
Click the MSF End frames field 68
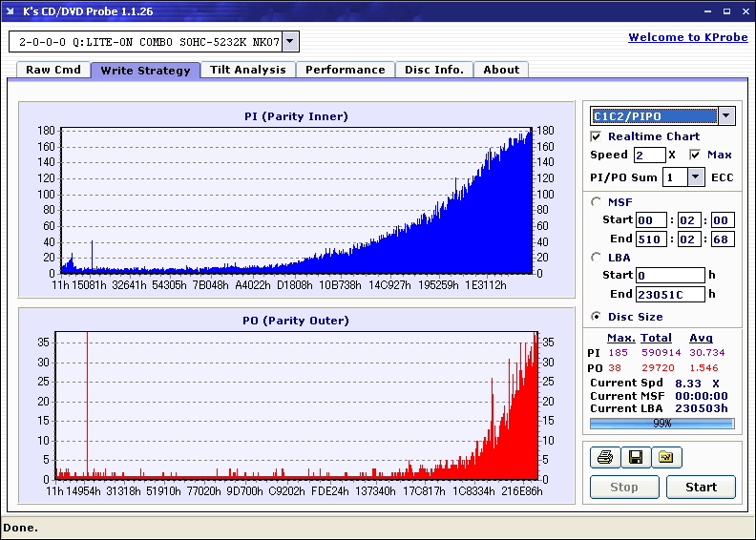pyautogui.click(x=723, y=239)
